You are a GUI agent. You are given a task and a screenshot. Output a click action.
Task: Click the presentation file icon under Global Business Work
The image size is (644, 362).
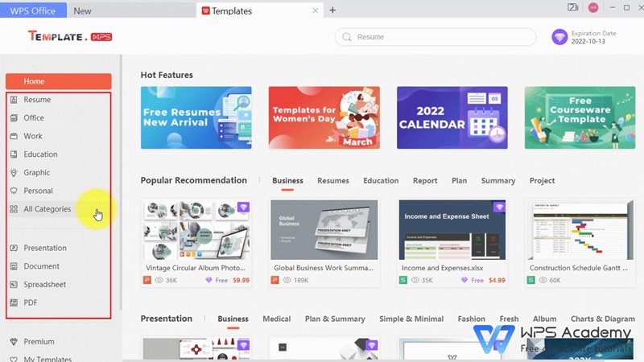tap(275, 280)
